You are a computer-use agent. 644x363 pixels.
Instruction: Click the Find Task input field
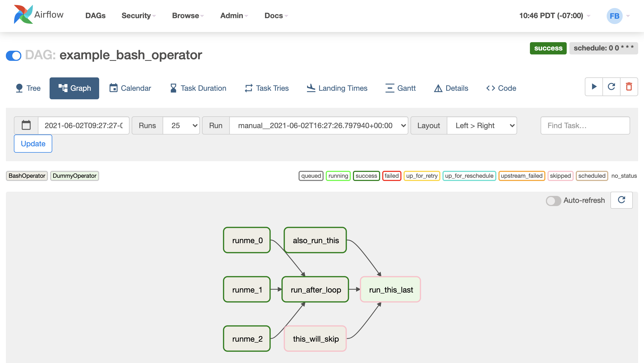tap(585, 126)
